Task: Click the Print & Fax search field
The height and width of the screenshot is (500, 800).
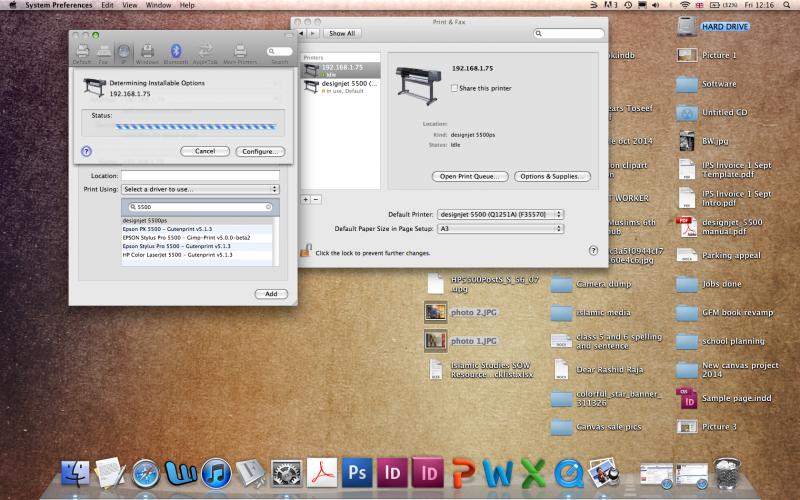Action: click(568, 33)
